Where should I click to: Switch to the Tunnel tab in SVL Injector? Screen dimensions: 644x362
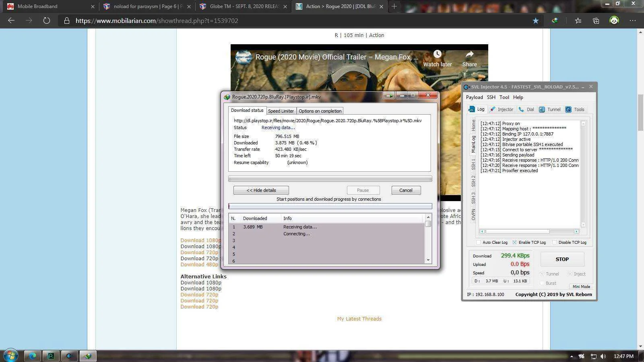coord(550,109)
